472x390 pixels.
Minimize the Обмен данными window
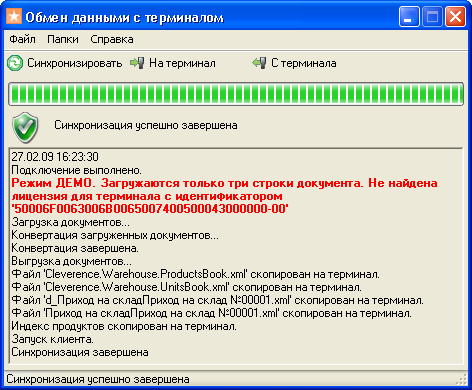click(x=409, y=17)
